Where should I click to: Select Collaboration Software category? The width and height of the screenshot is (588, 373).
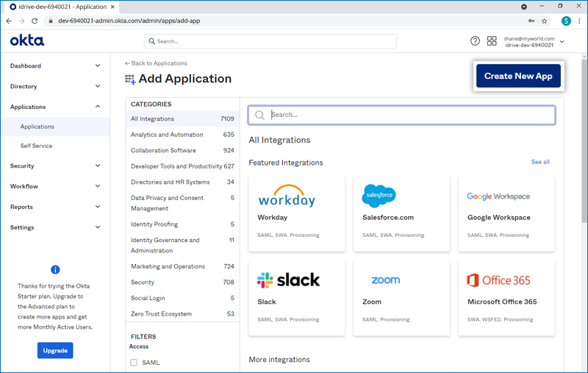(x=163, y=151)
